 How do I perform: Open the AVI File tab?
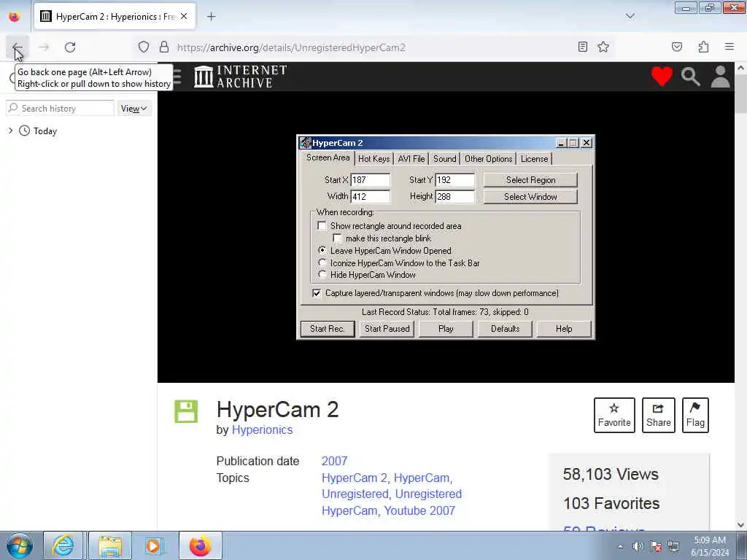pos(411,158)
